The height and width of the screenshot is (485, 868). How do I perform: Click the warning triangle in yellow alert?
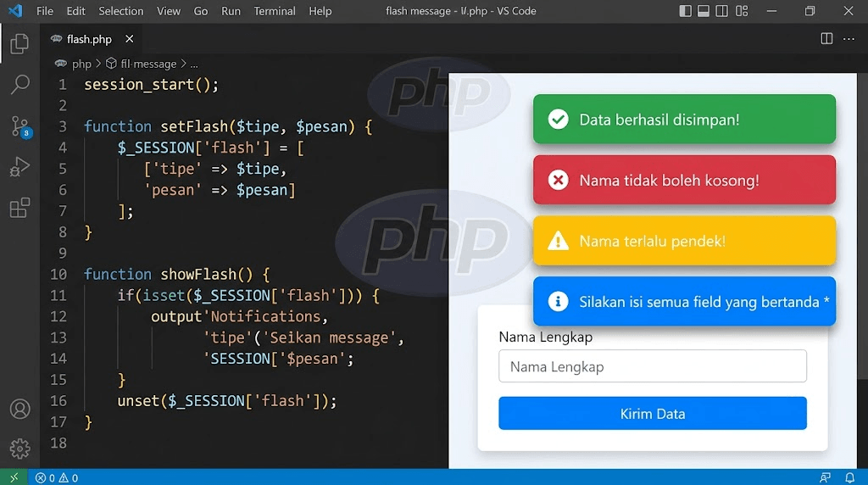558,241
